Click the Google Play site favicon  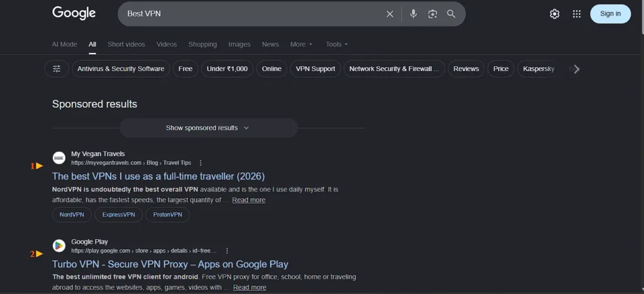coord(59,246)
